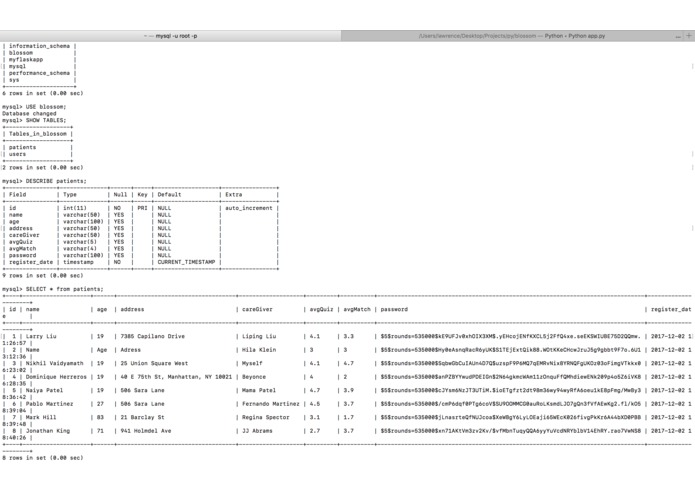
Task: Click the int(11) type cell
Action: click(75, 208)
